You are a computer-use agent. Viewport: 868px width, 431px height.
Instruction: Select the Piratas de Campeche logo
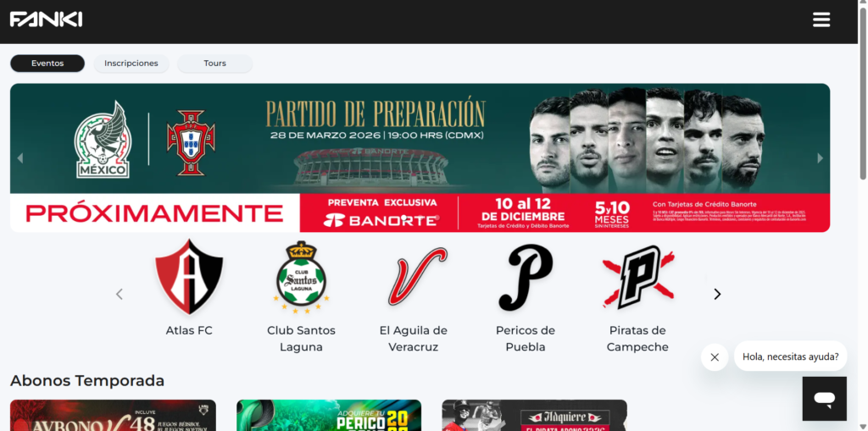tap(637, 277)
